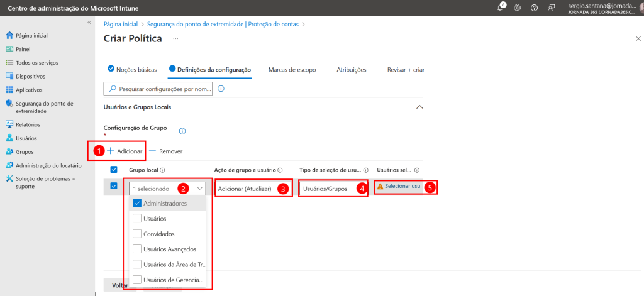Switch to the Noções básicas tab
The width and height of the screenshot is (644, 296).
[x=132, y=70]
